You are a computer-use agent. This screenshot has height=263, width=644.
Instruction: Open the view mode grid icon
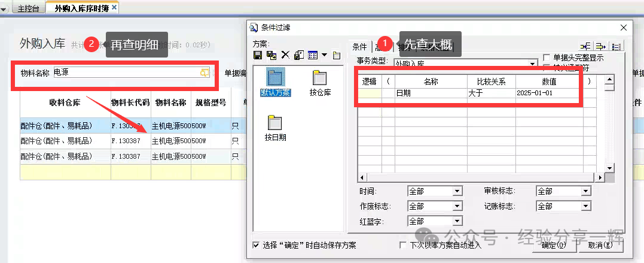312,55
